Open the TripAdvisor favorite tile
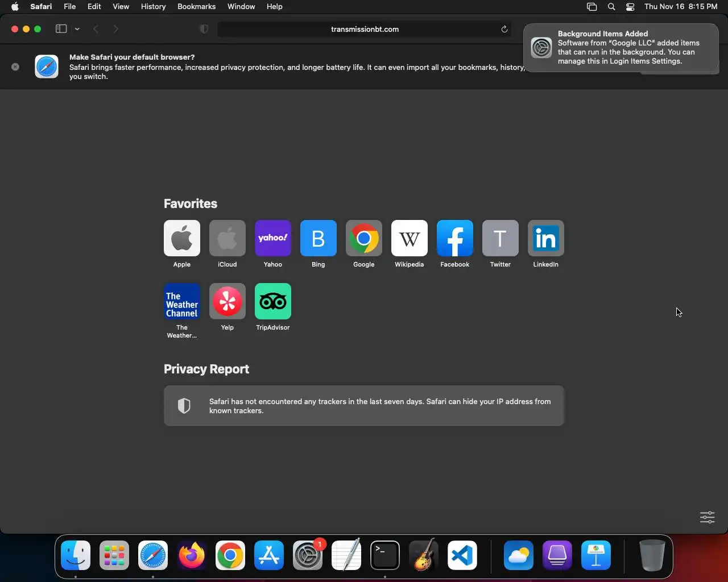 pos(273,301)
